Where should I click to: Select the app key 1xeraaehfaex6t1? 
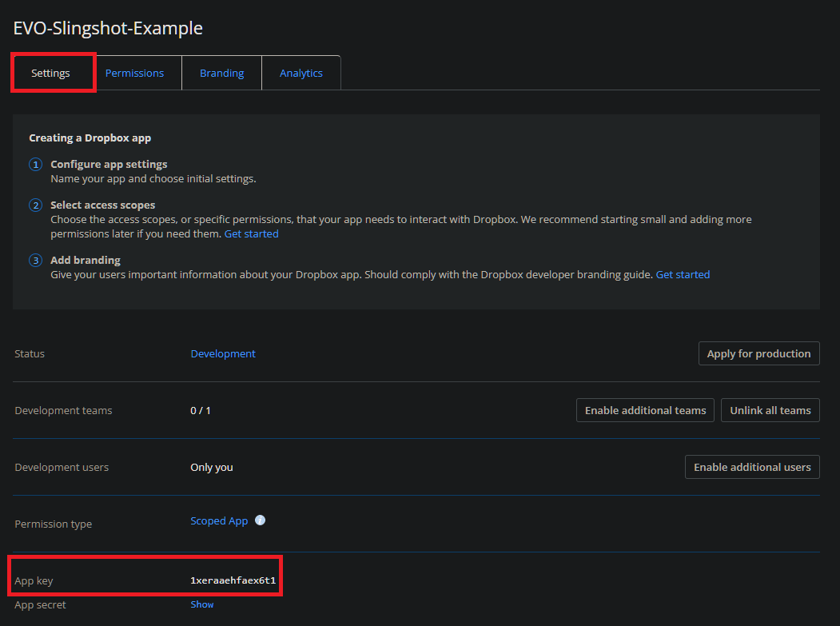233,580
